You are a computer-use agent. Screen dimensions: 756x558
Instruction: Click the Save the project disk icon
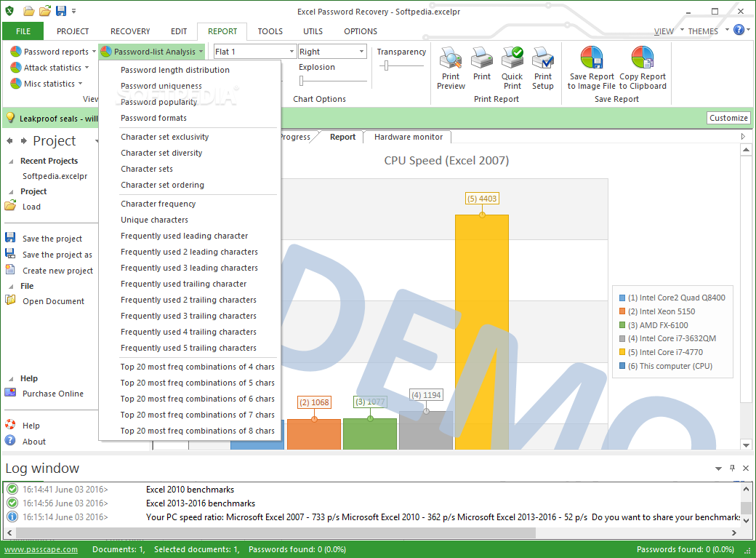coord(10,237)
